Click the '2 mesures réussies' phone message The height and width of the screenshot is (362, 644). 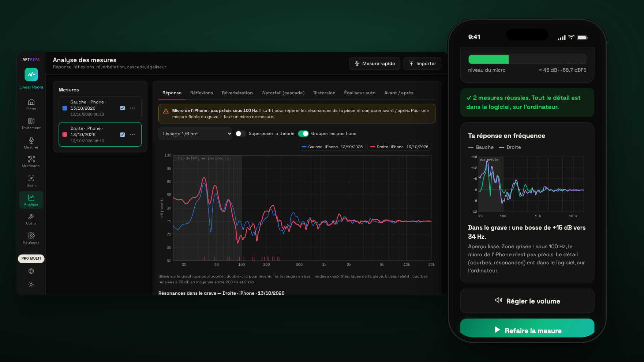point(527,102)
